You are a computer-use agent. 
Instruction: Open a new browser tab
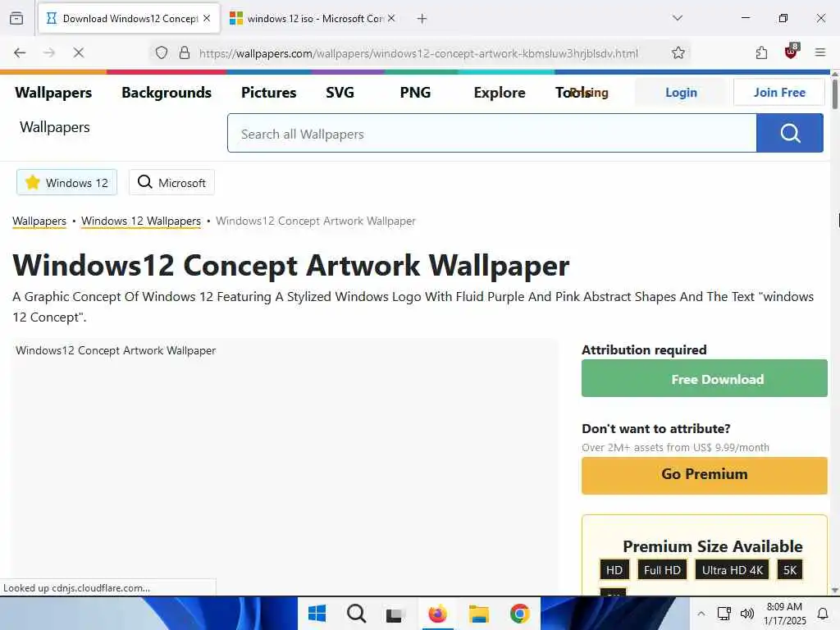(x=422, y=19)
